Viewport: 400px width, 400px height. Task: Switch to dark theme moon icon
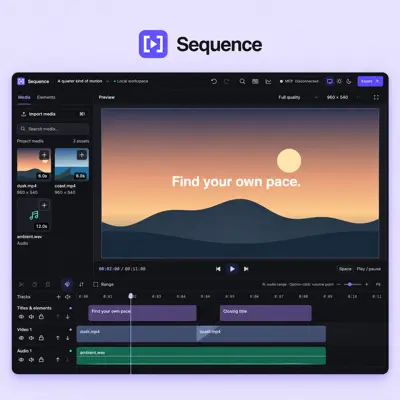coord(349,81)
